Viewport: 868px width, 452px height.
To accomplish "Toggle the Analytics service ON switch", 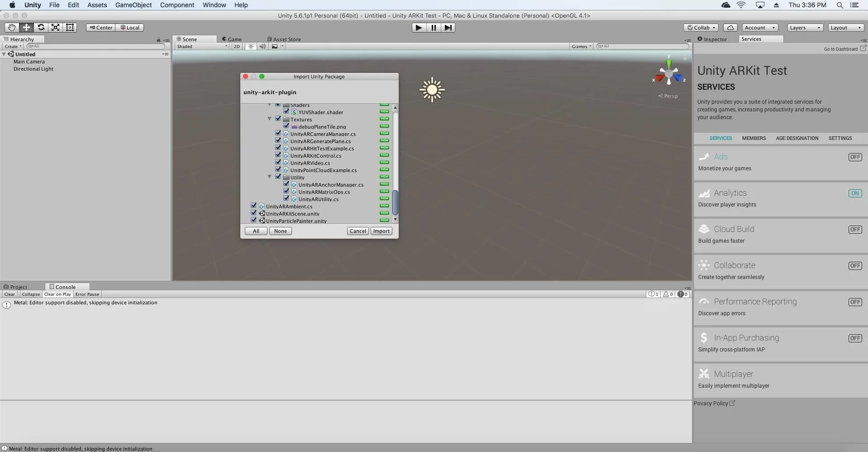I will 855,193.
